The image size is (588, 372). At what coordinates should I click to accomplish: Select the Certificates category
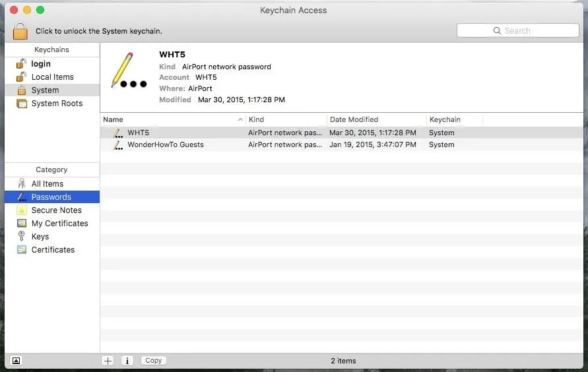click(52, 249)
